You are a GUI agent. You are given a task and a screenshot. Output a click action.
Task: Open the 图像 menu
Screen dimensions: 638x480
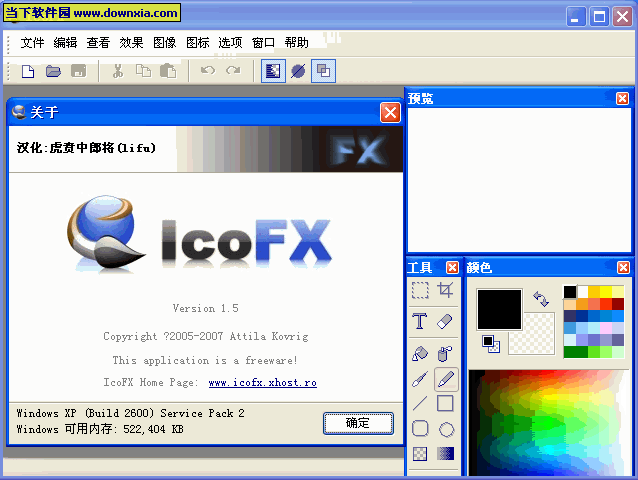coord(164,42)
